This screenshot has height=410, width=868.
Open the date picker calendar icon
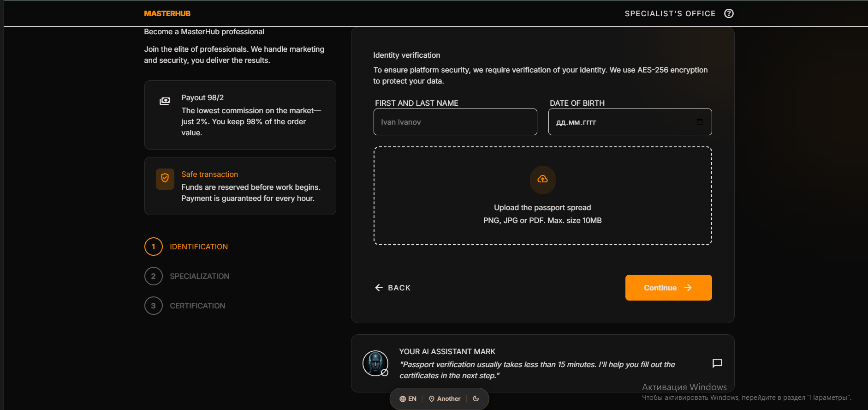700,122
